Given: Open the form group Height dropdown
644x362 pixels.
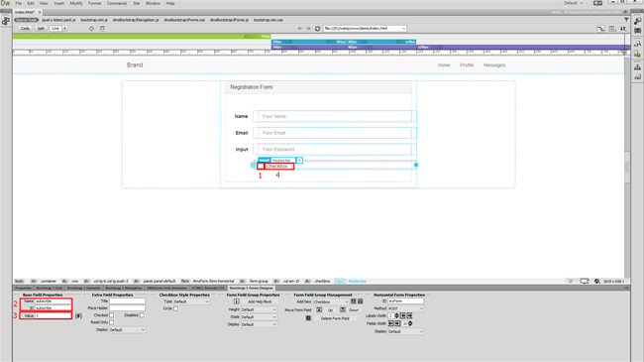Looking at the screenshot, I should point(259,309).
